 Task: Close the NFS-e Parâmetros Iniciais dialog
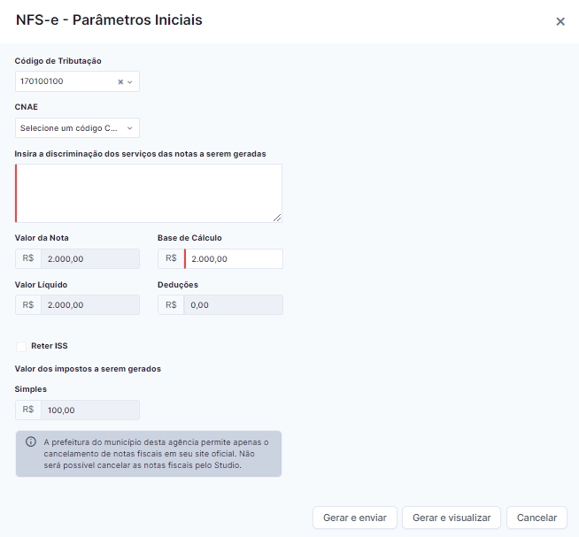560,21
